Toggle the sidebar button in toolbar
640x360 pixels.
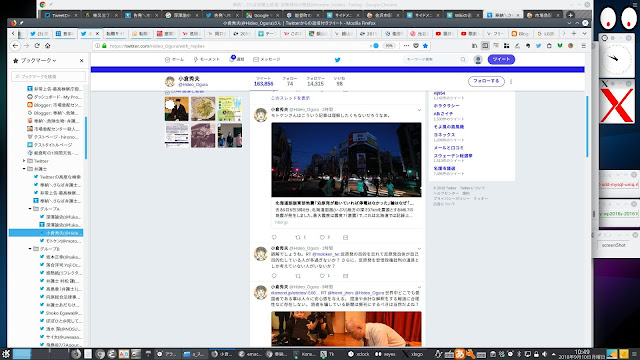pos(485,46)
